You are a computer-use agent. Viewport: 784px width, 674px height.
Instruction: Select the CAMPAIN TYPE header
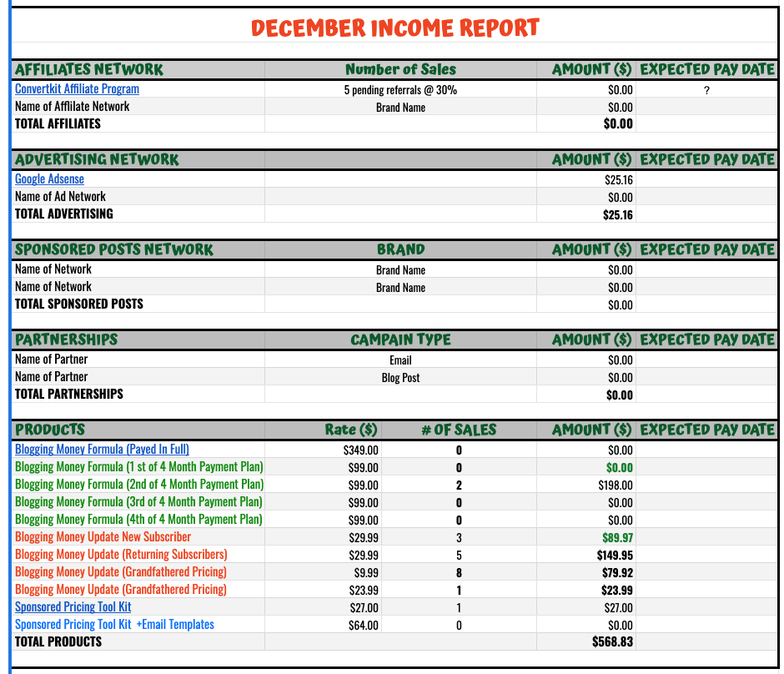[400, 340]
